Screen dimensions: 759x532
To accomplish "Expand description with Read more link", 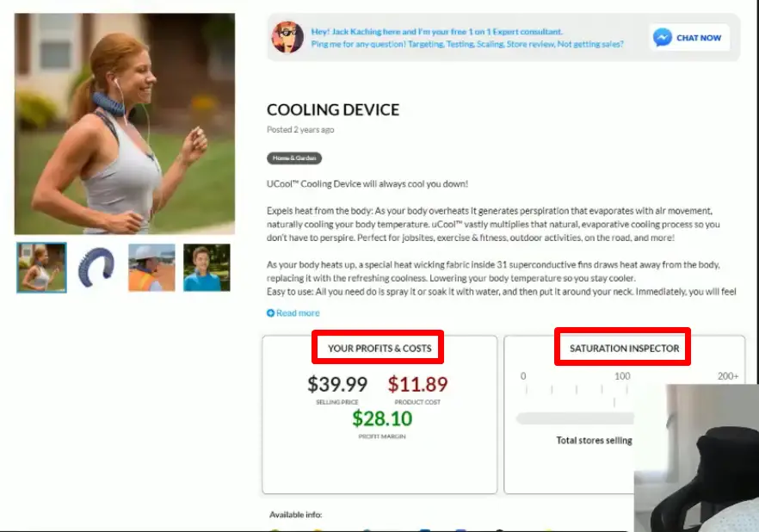I will [x=298, y=313].
